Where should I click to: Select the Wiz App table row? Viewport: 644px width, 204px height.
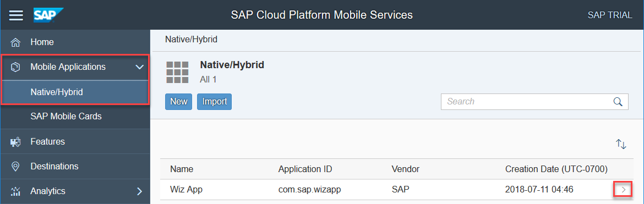[x=396, y=190]
